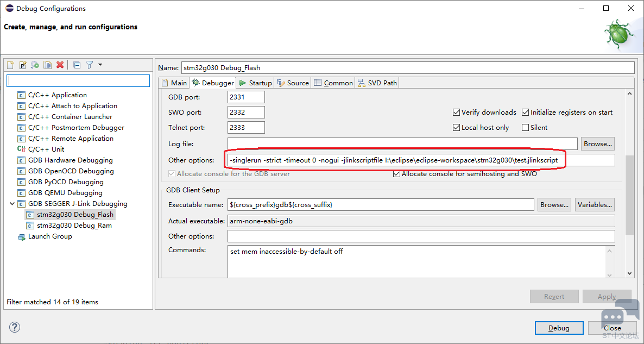
Task: Switch to the Source tab
Action: tap(293, 83)
